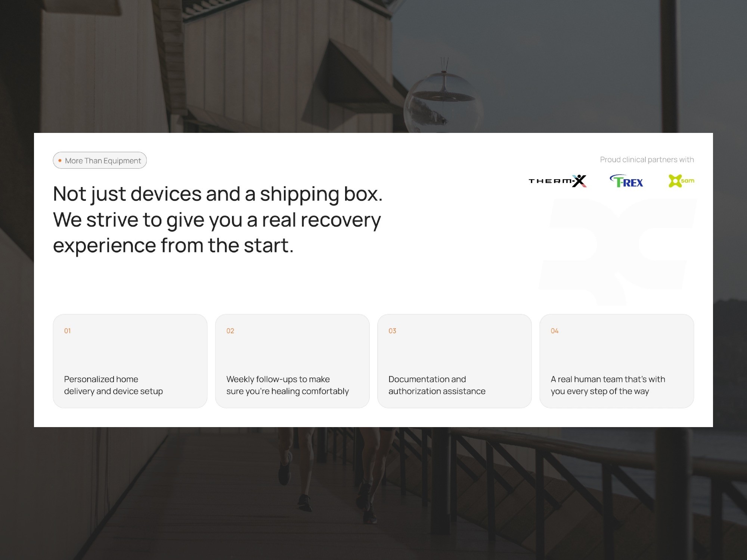Click the 02 number label
This screenshot has width=747, height=560.
[x=230, y=331]
